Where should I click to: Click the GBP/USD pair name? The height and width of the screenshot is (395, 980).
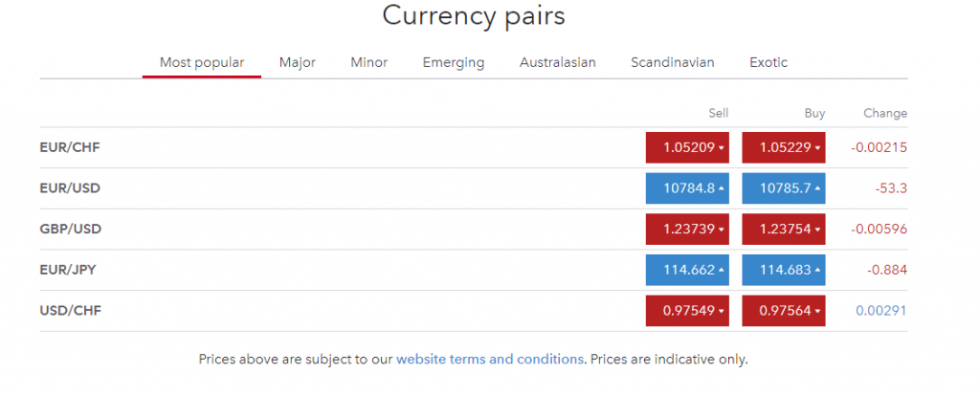point(70,230)
